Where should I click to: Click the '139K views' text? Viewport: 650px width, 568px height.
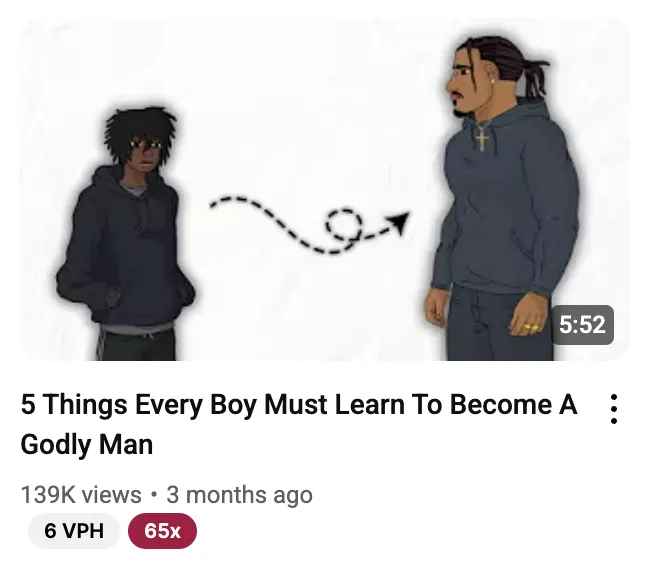(x=81, y=495)
